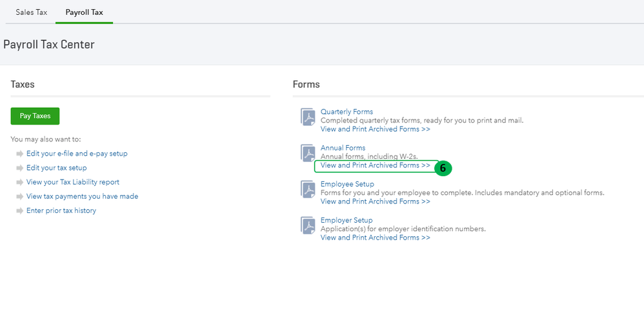
Task: Open Edit your e-file and e-pay setup
Action: point(77,154)
